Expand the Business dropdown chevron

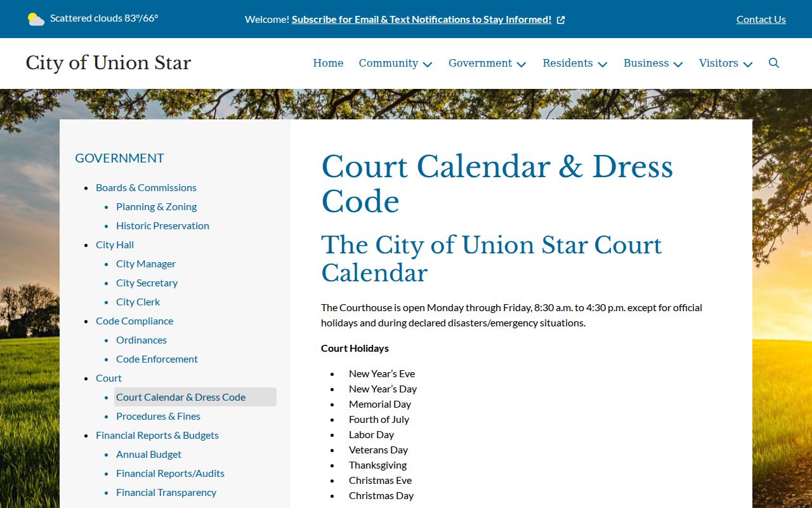[678, 64]
